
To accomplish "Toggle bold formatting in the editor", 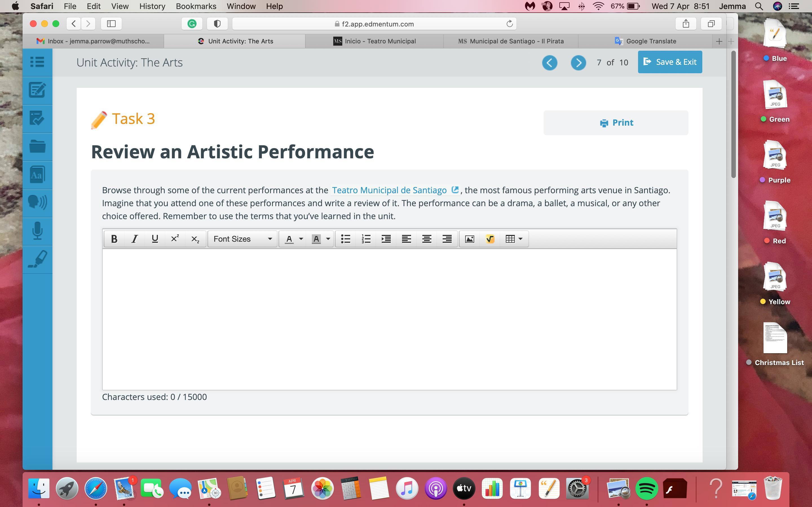I will coord(114,239).
